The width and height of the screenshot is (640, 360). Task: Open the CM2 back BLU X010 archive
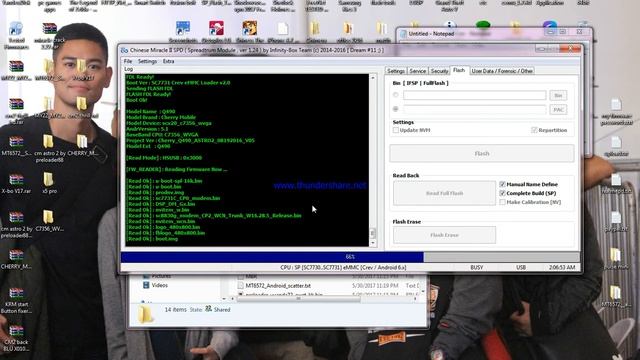coord(16,338)
